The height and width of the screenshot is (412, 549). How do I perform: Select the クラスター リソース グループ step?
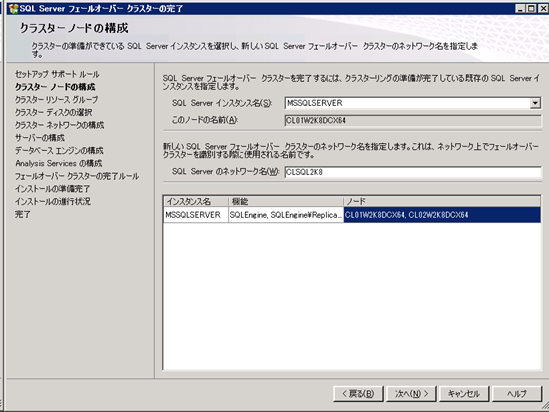tap(56, 100)
